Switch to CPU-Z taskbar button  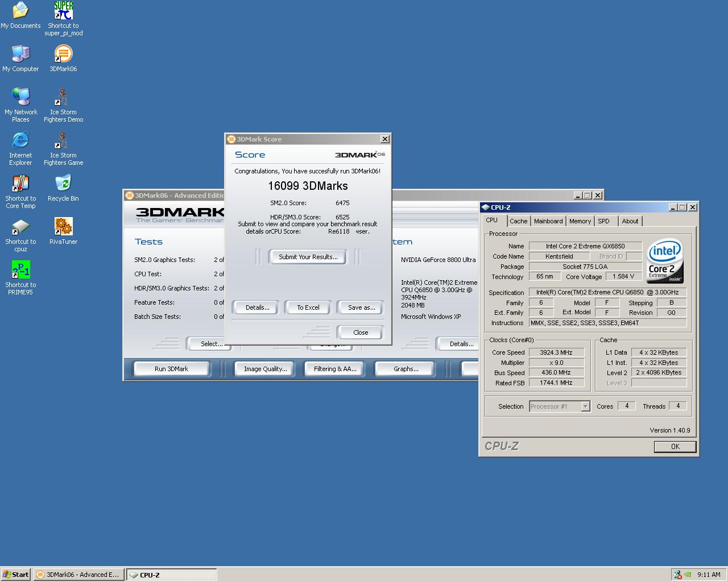(171, 575)
